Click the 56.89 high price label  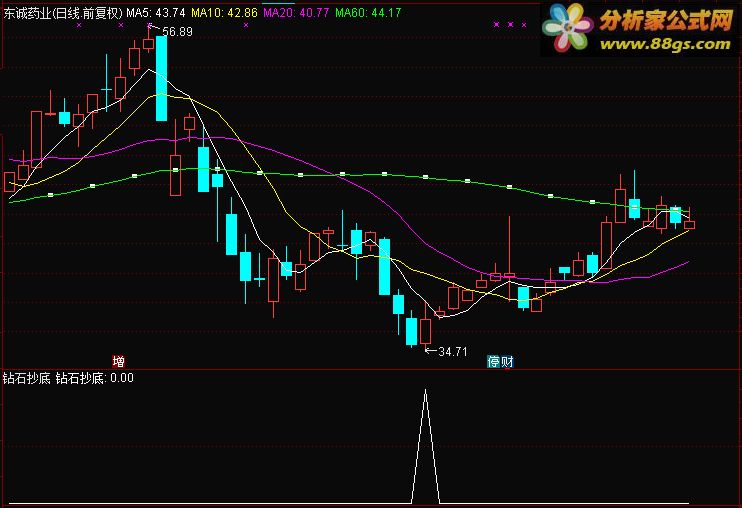[x=177, y=32]
